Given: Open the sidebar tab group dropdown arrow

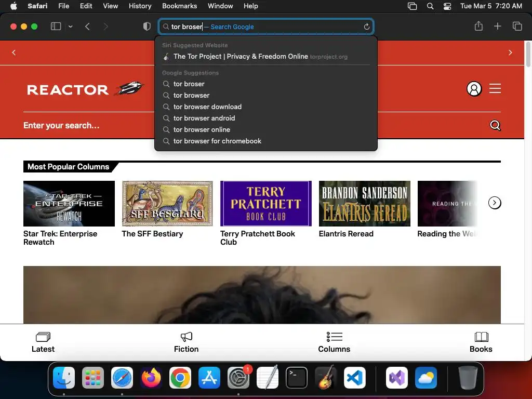Looking at the screenshot, I should pos(71,26).
